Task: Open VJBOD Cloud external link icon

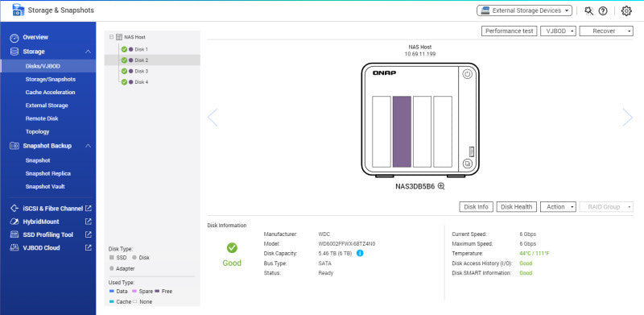Action: coord(89,248)
